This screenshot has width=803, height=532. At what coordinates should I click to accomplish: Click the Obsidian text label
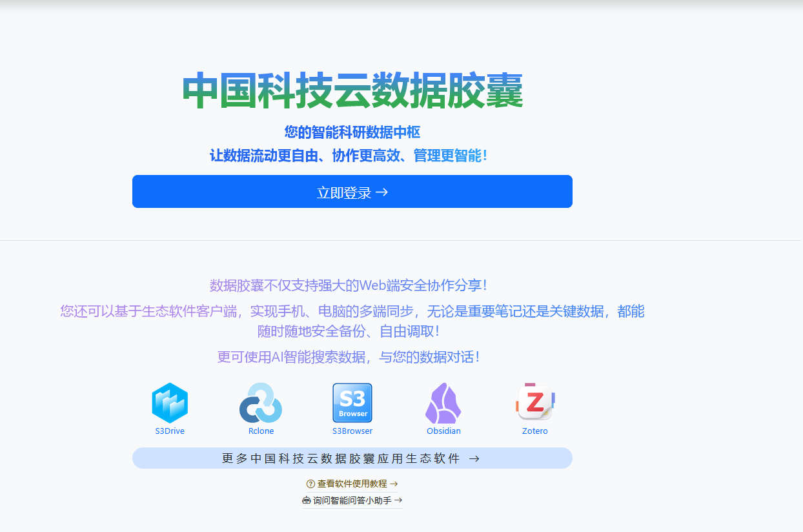click(443, 431)
